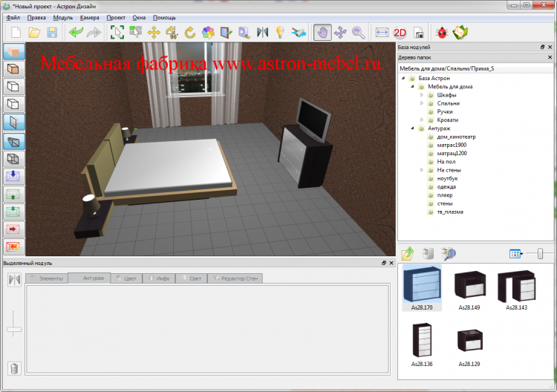Click the thumbnail size slider handle

(541, 253)
